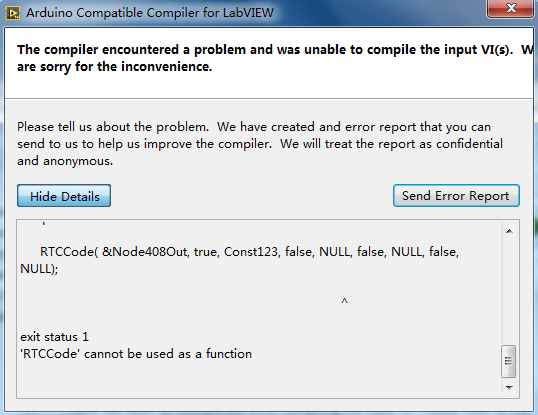Click the Const123 argument in the code line
Screen dimensions: 538x415
click(251, 252)
